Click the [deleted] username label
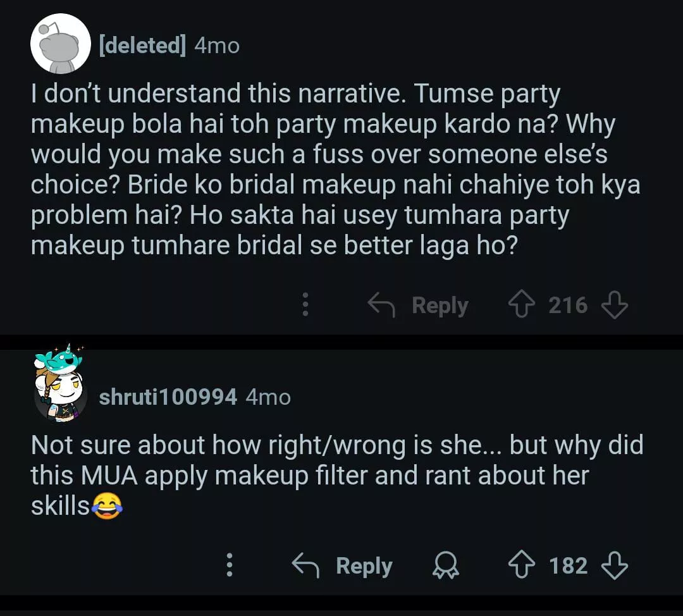This screenshot has height=616, width=683. pyautogui.click(x=142, y=46)
